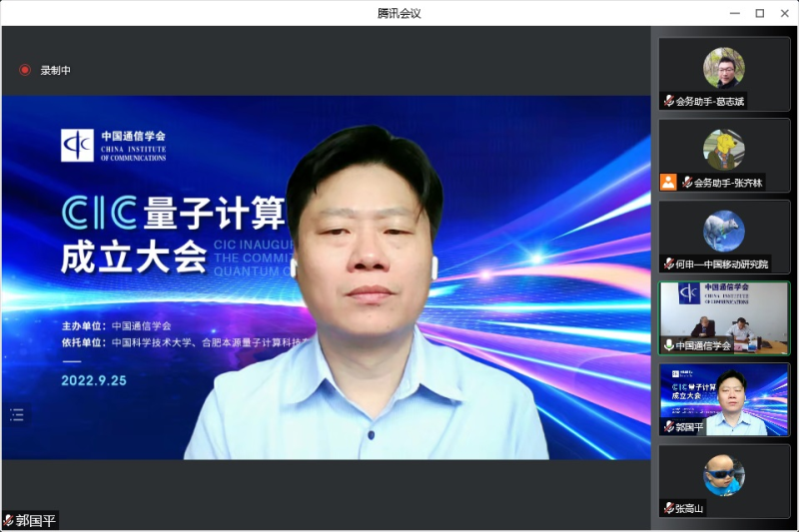The image size is (799, 532).
Task: Click active microphone icon beside 中国通信学会
Action: pyautogui.click(x=668, y=345)
